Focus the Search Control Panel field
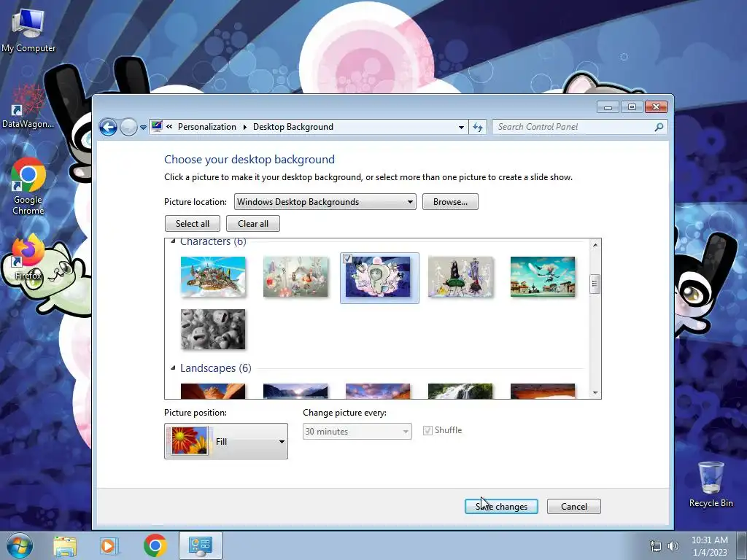Viewport: 747px width, 560px height. [x=579, y=127]
